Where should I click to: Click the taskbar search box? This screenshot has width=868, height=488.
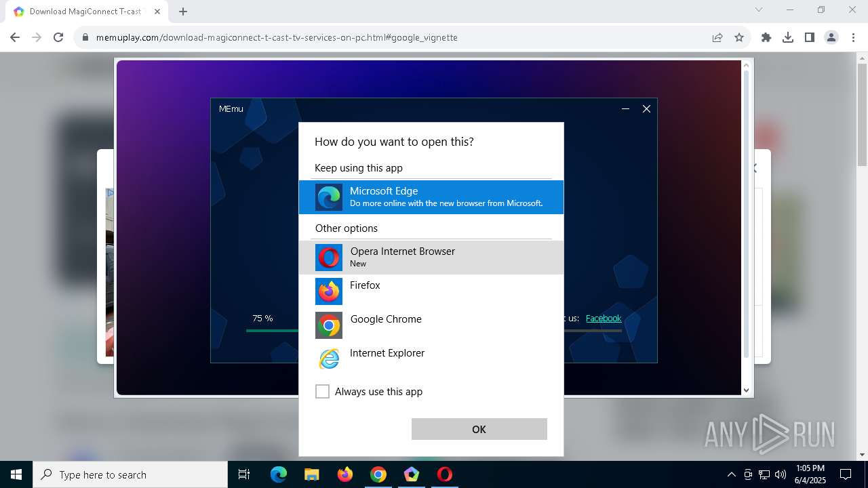[x=130, y=474]
